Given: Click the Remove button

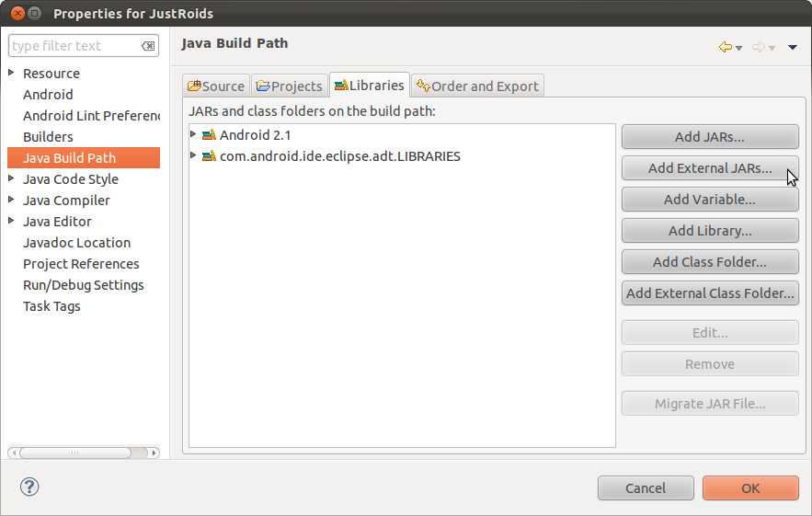Looking at the screenshot, I should pos(710,364).
